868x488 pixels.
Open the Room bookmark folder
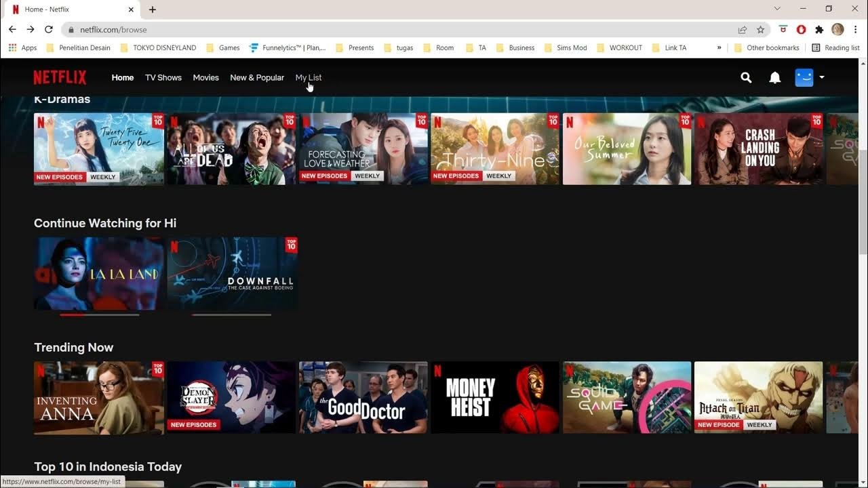coord(439,48)
